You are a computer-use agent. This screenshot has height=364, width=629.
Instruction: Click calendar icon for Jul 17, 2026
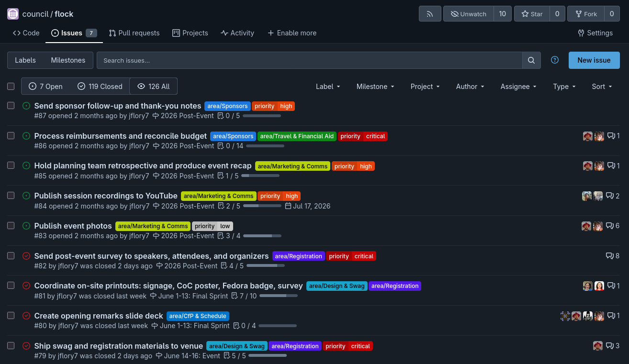click(x=288, y=206)
